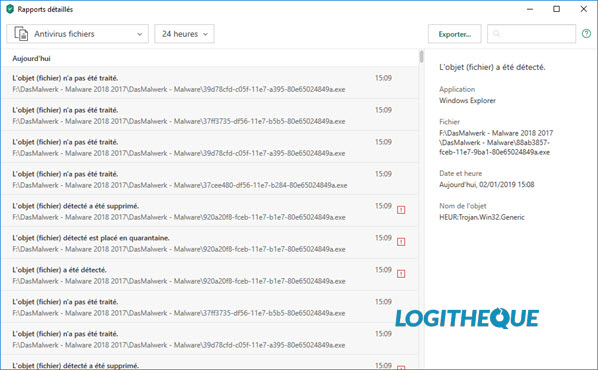The width and height of the screenshot is (598, 370).
Task: Click the 'Date et heure' label
Action: 460,173
